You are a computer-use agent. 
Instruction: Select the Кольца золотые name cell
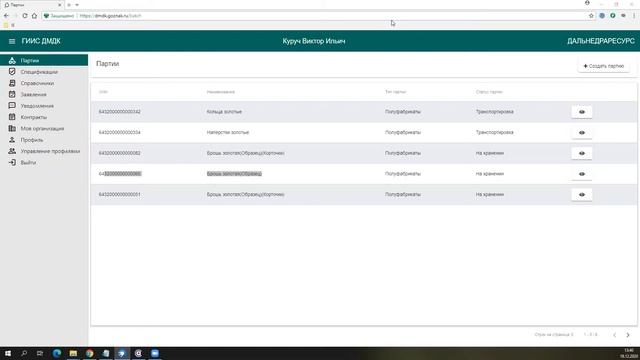pyautogui.click(x=224, y=112)
